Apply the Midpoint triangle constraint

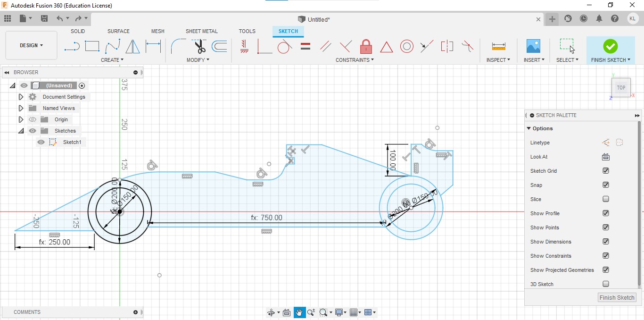387,47
